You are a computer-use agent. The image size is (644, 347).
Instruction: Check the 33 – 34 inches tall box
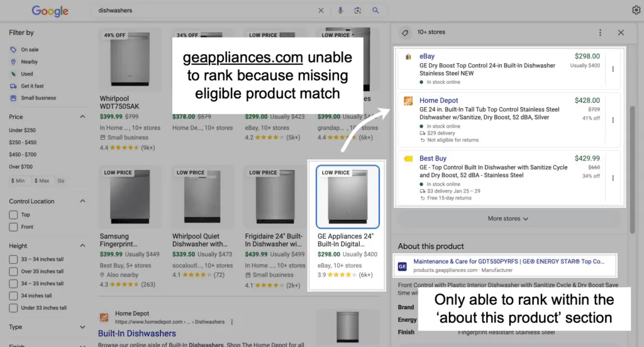[x=13, y=259]
